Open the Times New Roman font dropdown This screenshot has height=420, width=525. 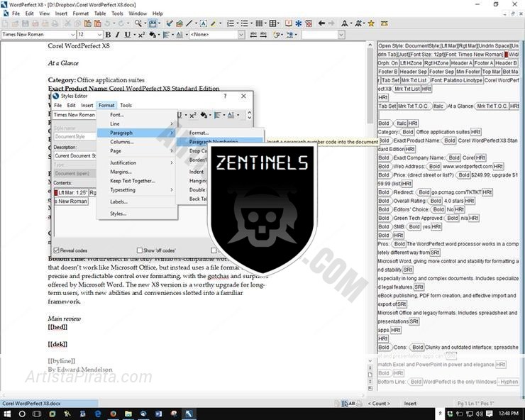point(72,35)
